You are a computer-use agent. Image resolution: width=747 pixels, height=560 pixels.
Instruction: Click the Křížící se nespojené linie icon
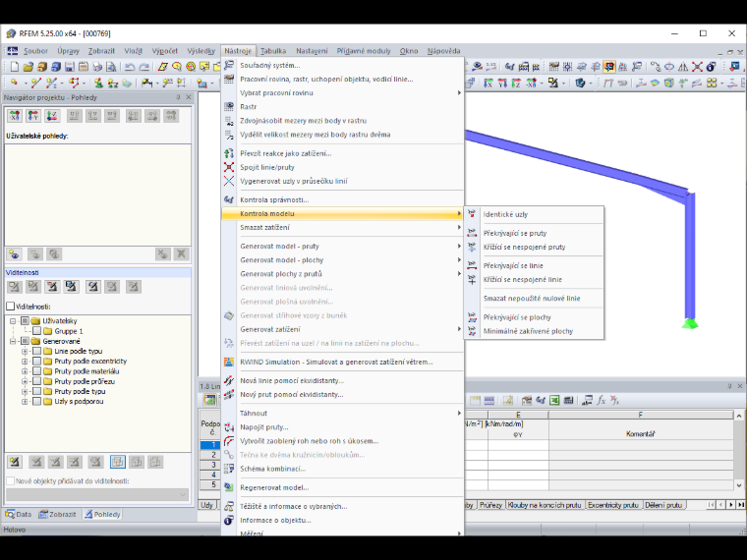(x=472, y=280)
